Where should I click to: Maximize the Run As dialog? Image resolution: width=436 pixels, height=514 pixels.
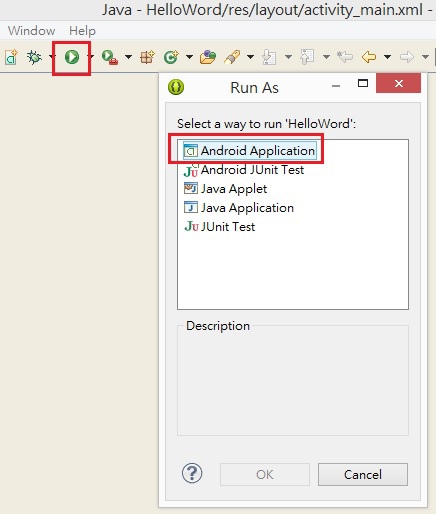coord(363,83)
